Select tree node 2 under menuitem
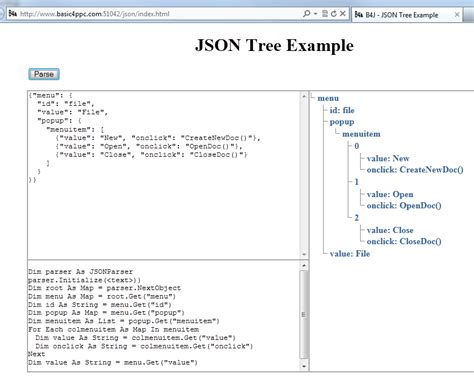The height and width of the screenshot is (378, 474). [357, 218]
